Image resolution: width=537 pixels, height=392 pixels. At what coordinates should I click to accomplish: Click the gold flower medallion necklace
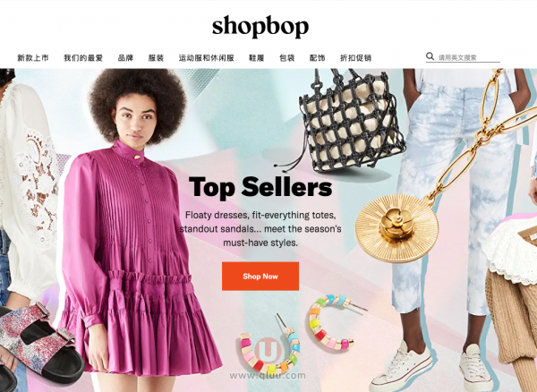pos(397,227)
